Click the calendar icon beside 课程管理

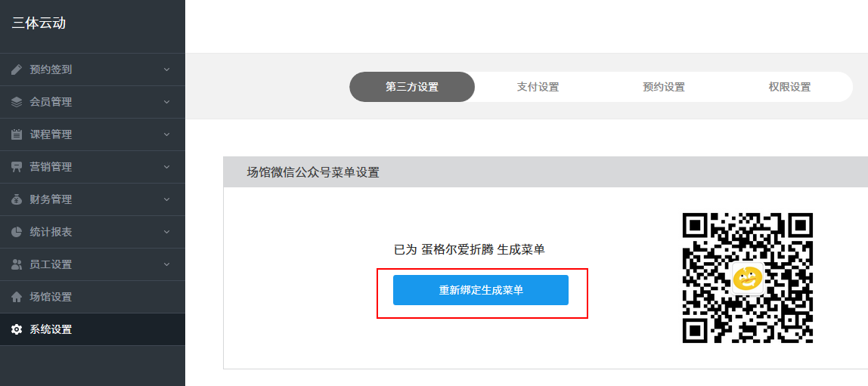tap(17, 134)
